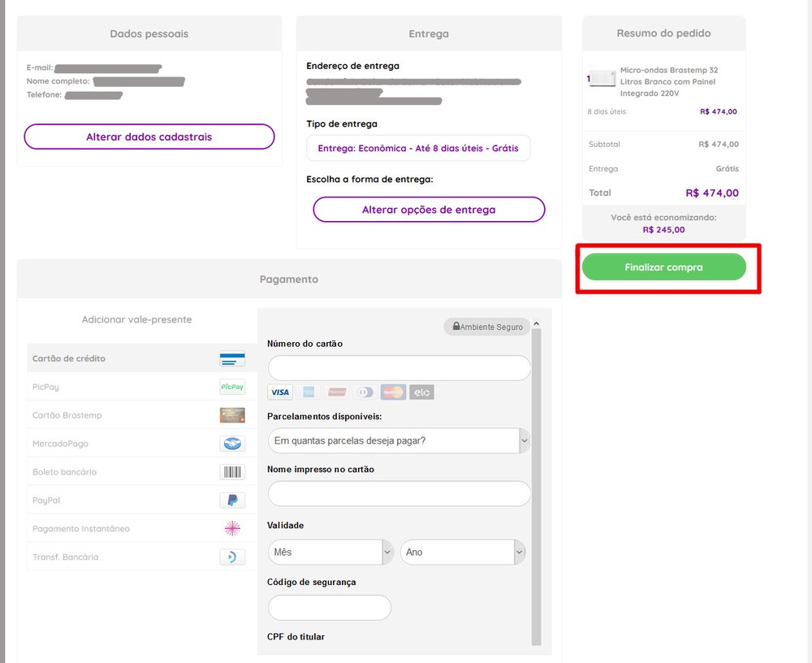This screenshot has width=812, height=663.
Task: Open the Mês expiry dropdown
Action: point(331,552)
